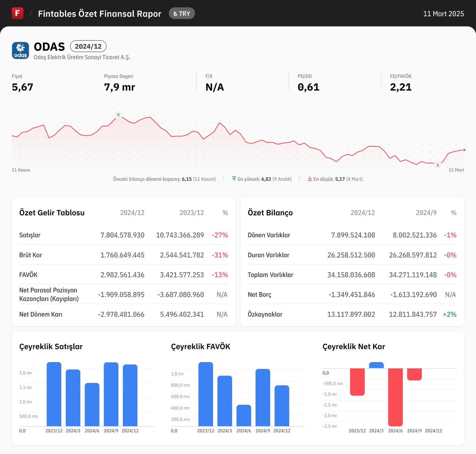Click the FD/FAVÖK value 2,21
This screenshot has width=476, height=454.
point(401,87)
